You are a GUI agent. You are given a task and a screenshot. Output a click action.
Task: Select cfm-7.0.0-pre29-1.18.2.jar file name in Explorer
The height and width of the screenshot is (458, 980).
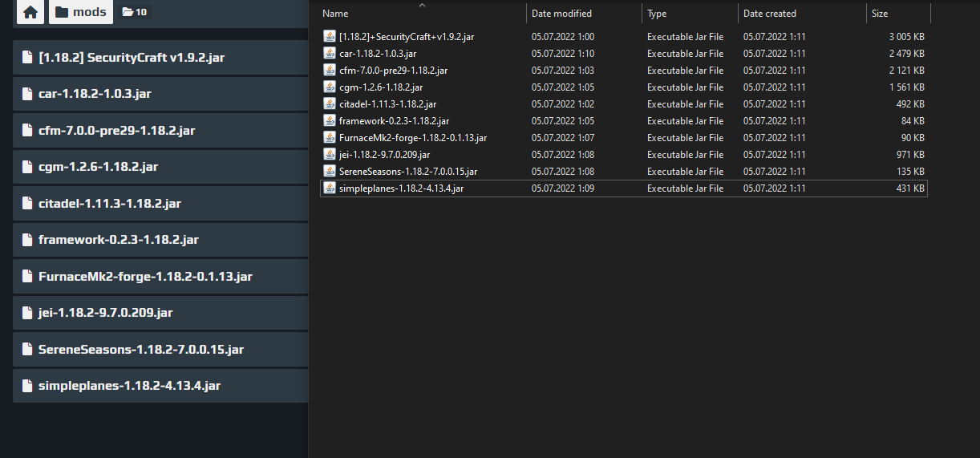(x=394, y=71)
